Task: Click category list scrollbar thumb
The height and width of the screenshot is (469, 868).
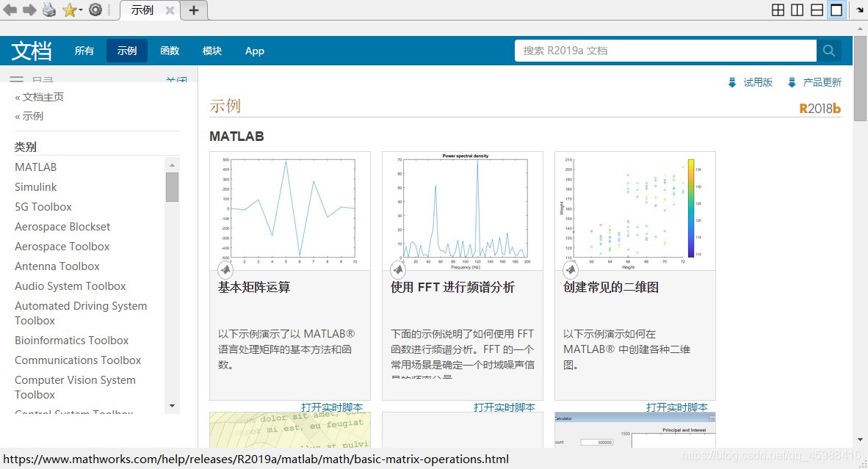Action: pyautogui.click(x=172, y=187)
